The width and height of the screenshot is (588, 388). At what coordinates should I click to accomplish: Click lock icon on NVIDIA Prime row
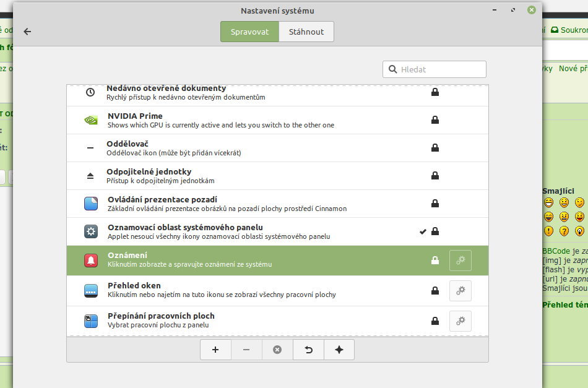tap(435, 120)
